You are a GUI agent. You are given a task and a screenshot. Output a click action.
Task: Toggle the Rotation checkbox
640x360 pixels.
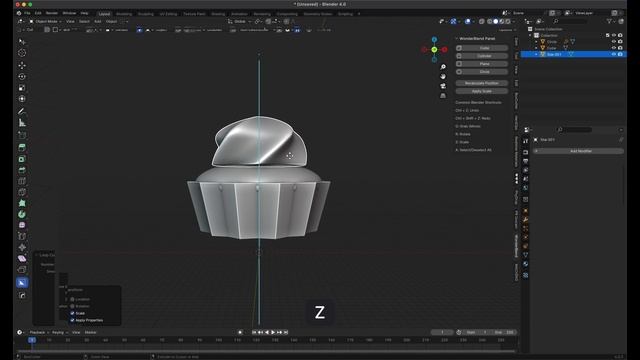pyautogui.click(x=72, y=306)
